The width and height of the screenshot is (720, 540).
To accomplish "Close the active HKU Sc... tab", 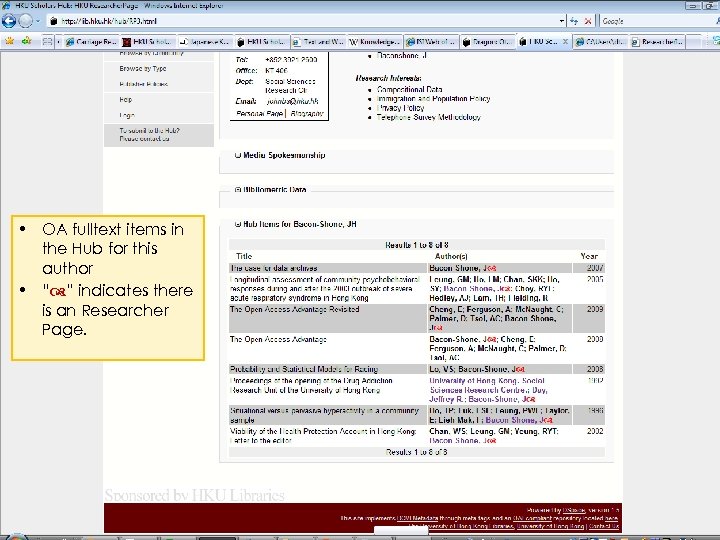I will tap(565, 42).
